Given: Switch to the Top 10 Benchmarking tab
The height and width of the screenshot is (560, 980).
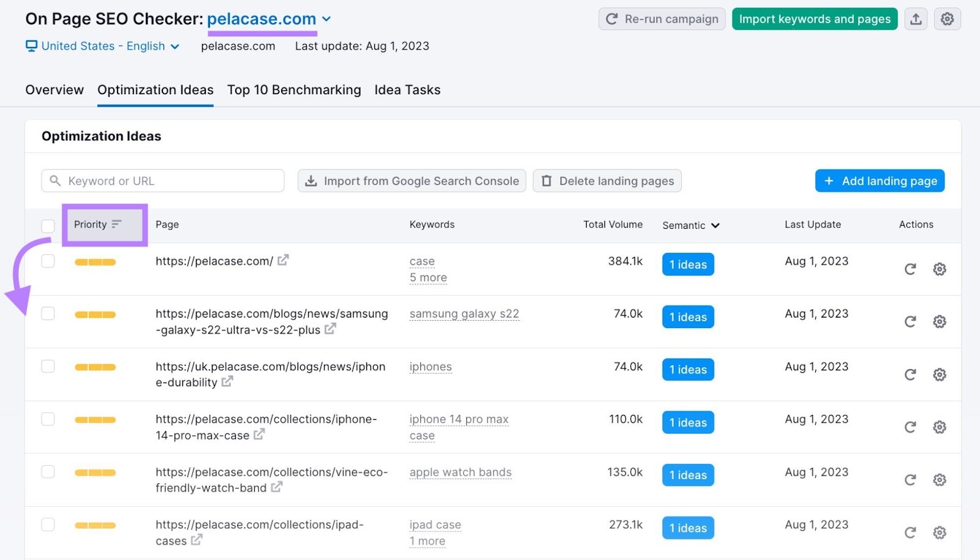Looking at the screenshot, I should pos(293,90).
